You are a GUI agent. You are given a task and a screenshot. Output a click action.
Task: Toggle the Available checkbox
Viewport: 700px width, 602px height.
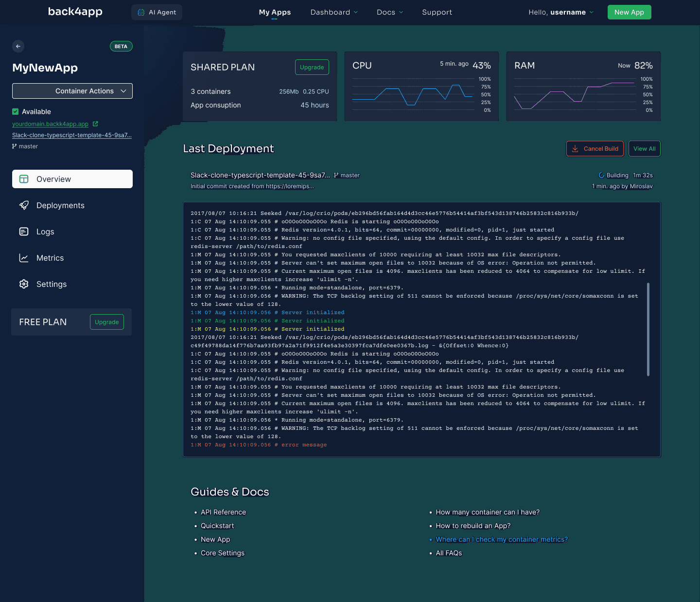click(x=15, y=112)
